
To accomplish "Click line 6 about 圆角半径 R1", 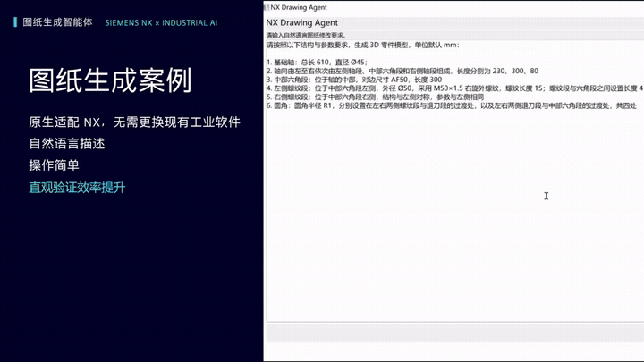I will click(x=452, y=105).
